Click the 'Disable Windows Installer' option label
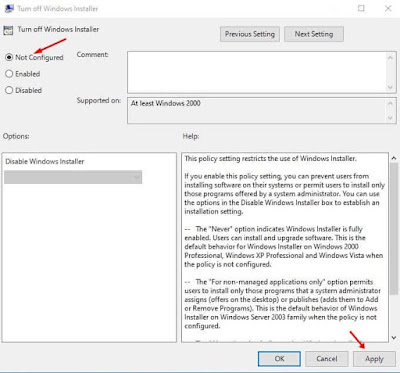 coord(45,161)
